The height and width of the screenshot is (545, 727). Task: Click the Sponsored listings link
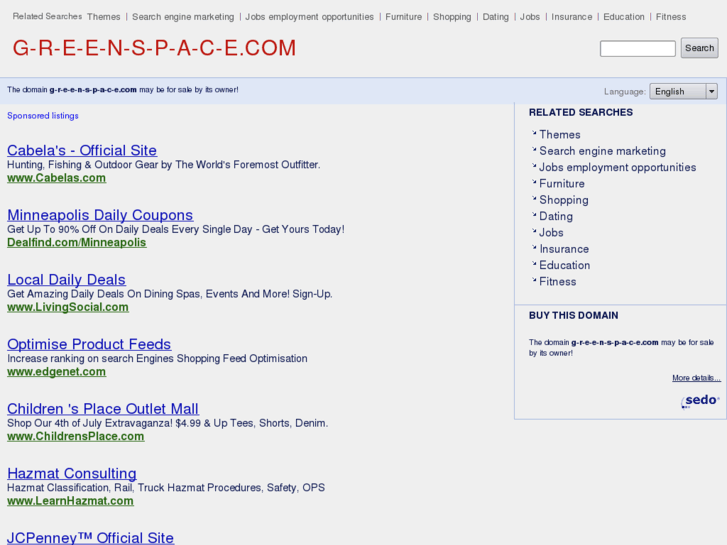coord(43,115)
